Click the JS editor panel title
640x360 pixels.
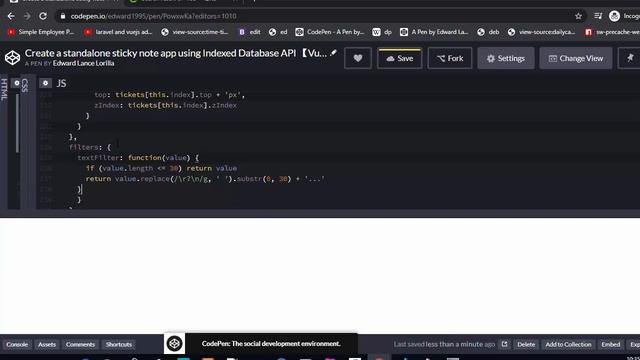tap(61, 84)
